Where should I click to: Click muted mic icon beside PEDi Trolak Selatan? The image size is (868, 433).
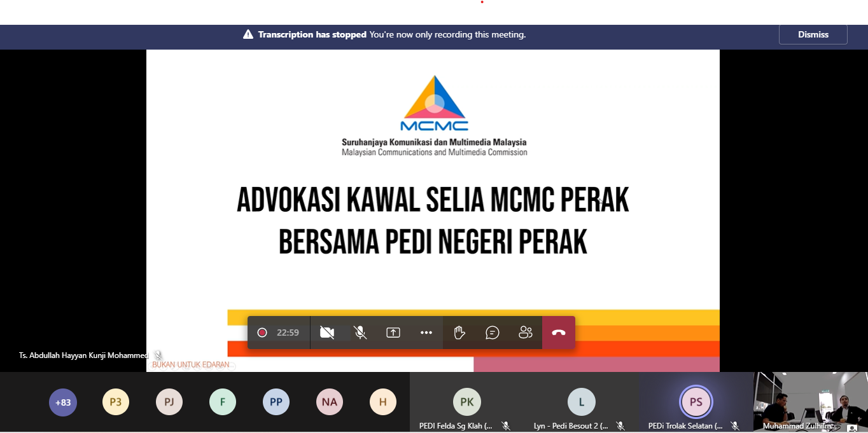(735, 426)
